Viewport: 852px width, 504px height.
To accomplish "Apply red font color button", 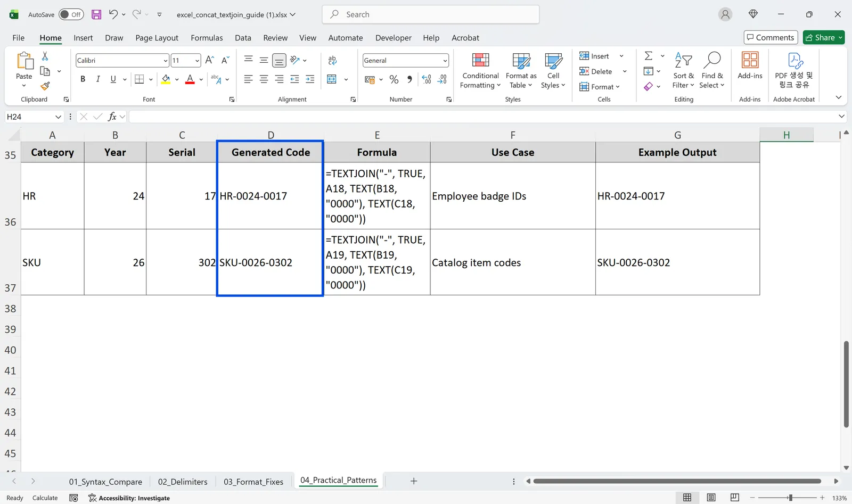I will pyautogui.click(x=190, y=79).
